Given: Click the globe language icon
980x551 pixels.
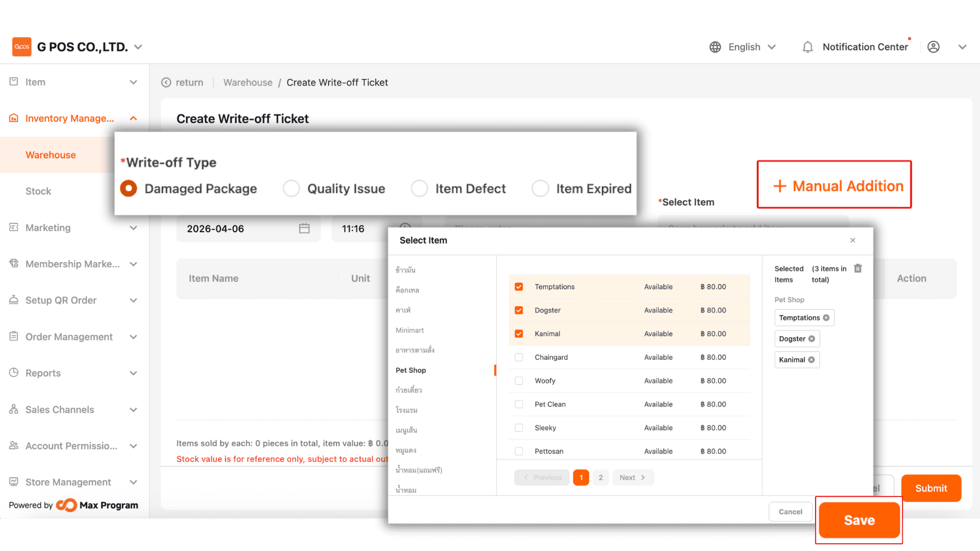Looking at the screenshot, I should tap(715, 47).
